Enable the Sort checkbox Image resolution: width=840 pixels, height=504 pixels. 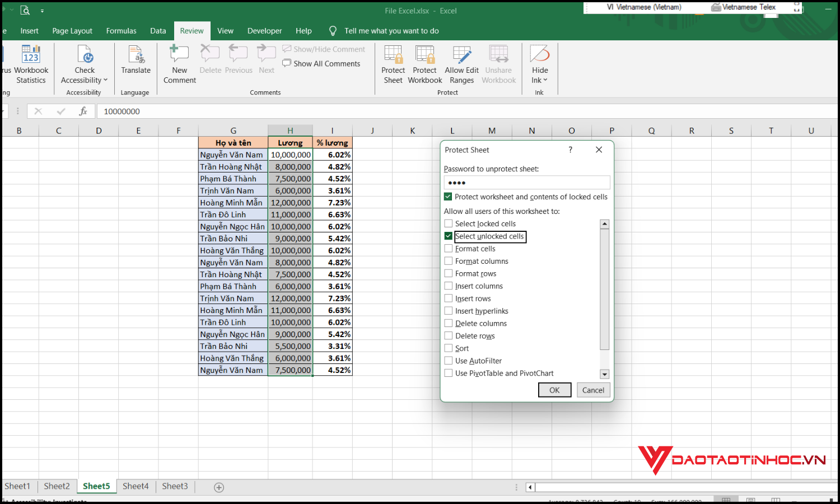[x=449, y=348]
